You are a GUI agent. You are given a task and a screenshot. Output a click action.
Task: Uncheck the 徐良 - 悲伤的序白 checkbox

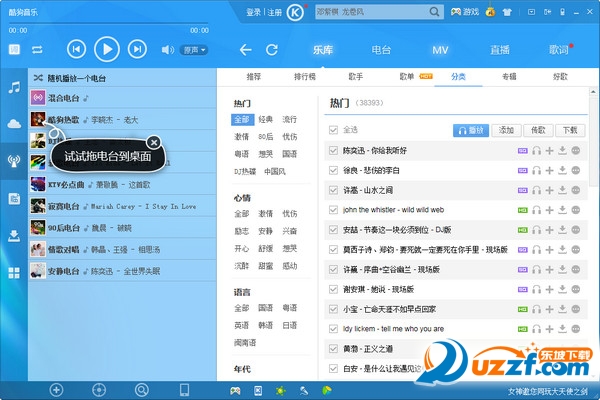333,170
